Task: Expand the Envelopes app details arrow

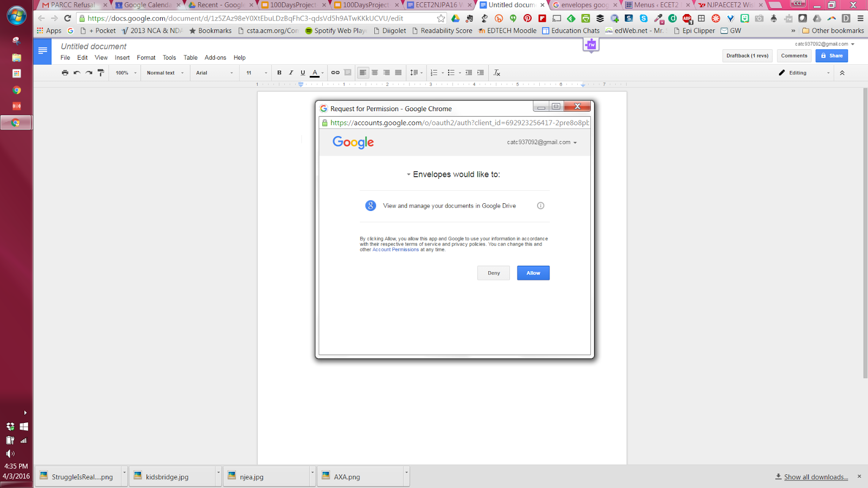Action: point(409,175)
